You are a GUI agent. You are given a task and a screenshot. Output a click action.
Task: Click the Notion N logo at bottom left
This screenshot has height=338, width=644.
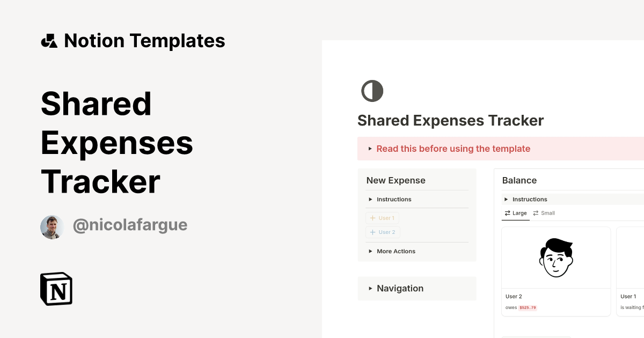(56, 289)
